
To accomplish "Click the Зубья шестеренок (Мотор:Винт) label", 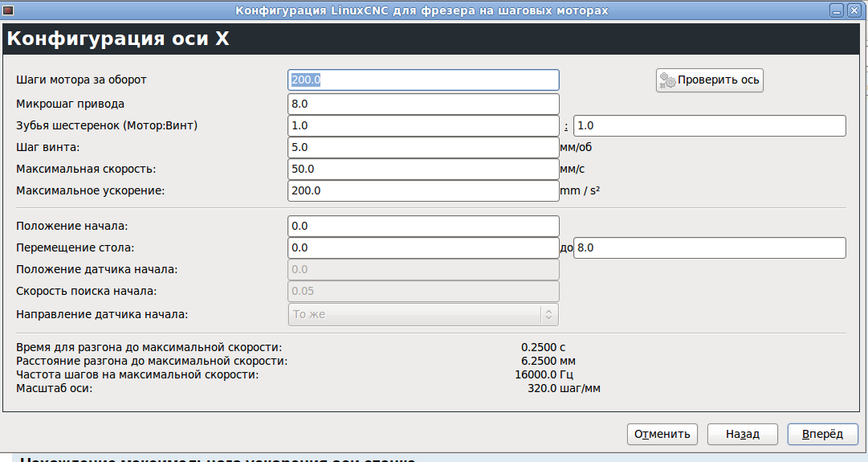I will point(107,126).
